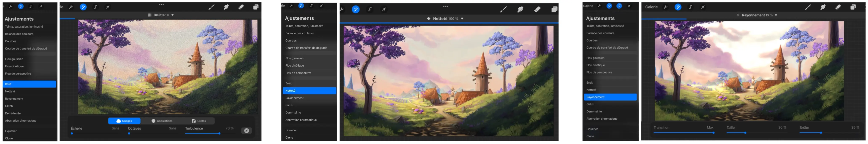Expand the Bruit 37 % dropdown
Screen dimensions: 868x144
tap(172, 15)
